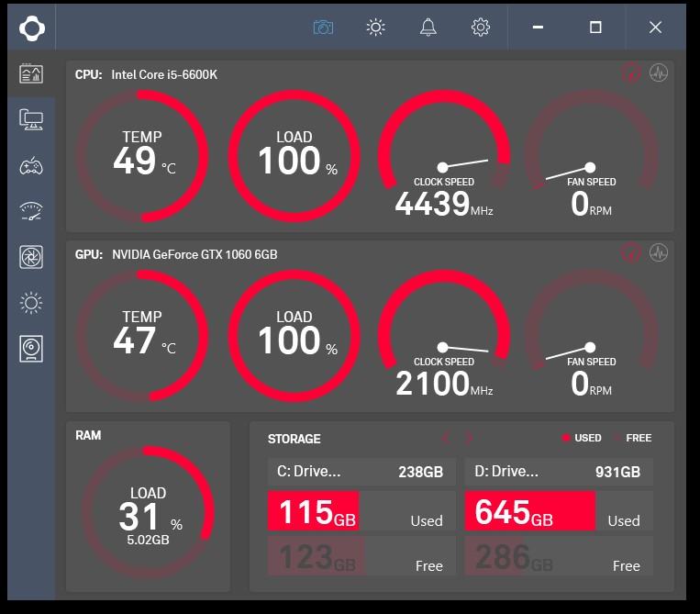Viewport: 700px width, 614px height.
Task: Click the USED legend label
Action: (x=587, y=438)
